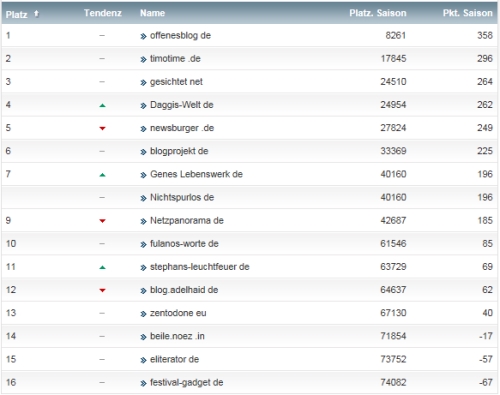Open the offenesblog de link
Image resolution: width=500 pixels, height=395 pixels.
pyautogui.click(x=180, y=35)
